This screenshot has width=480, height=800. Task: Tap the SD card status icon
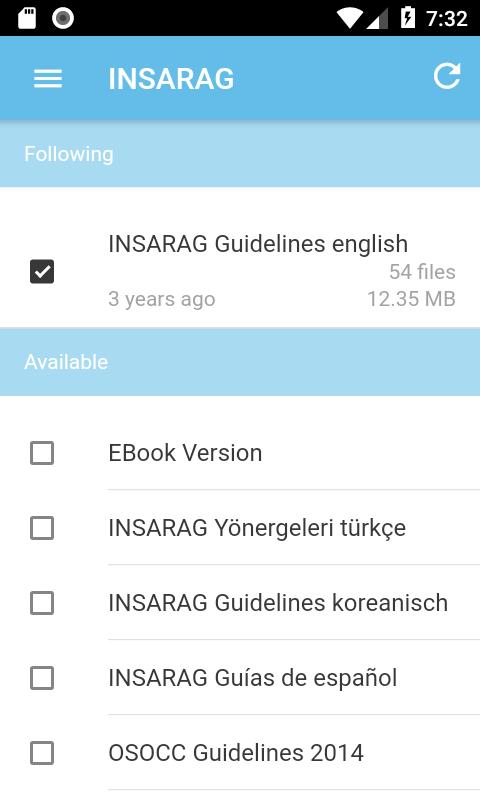pyautogui.click(x=27, y=18)
